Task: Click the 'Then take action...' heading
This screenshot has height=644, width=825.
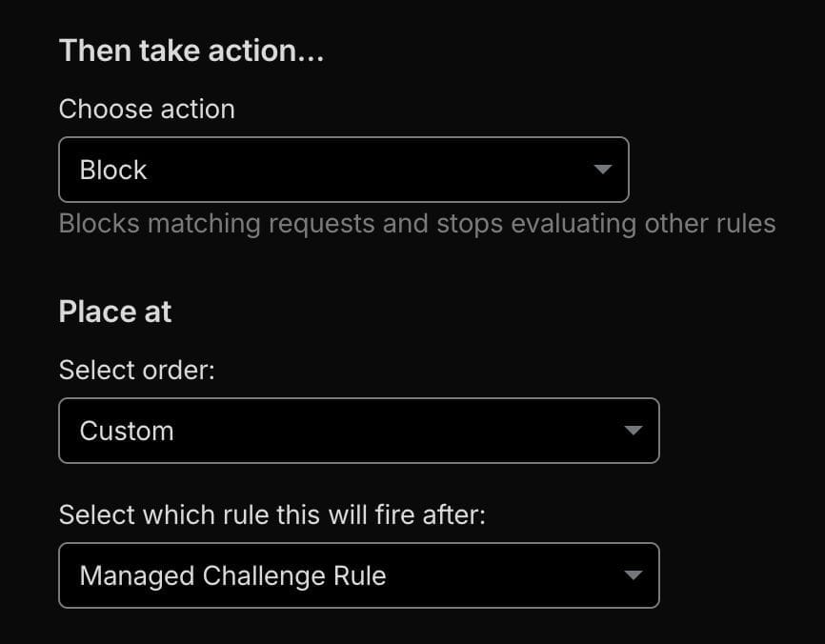Action: click(191, 50)
